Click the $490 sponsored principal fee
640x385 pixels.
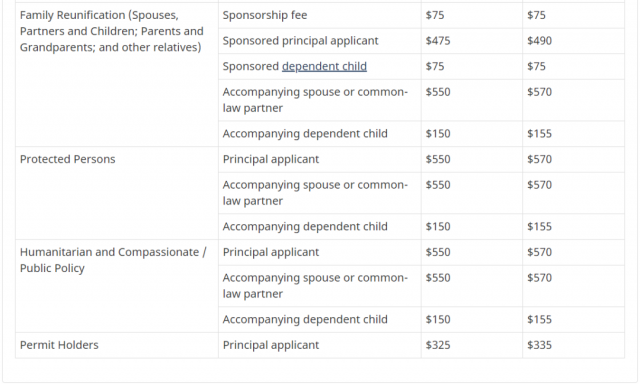click(x=539, y=41)
